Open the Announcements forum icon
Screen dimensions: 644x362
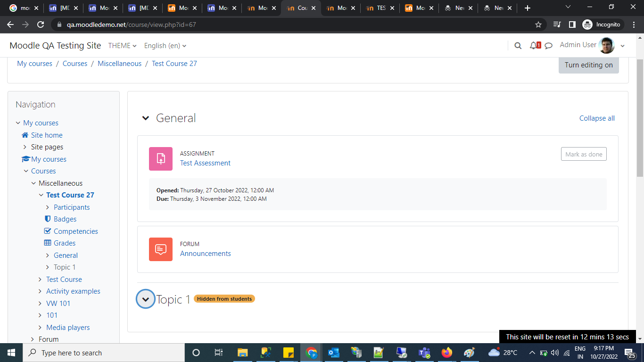(161, 249)
